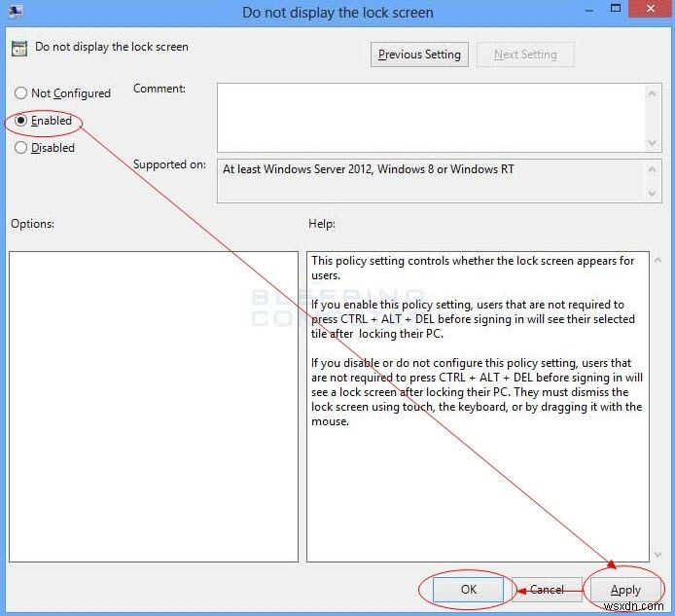Click Supported on box scroll down arrow
The image size is (675, 616).
[653, 194]
